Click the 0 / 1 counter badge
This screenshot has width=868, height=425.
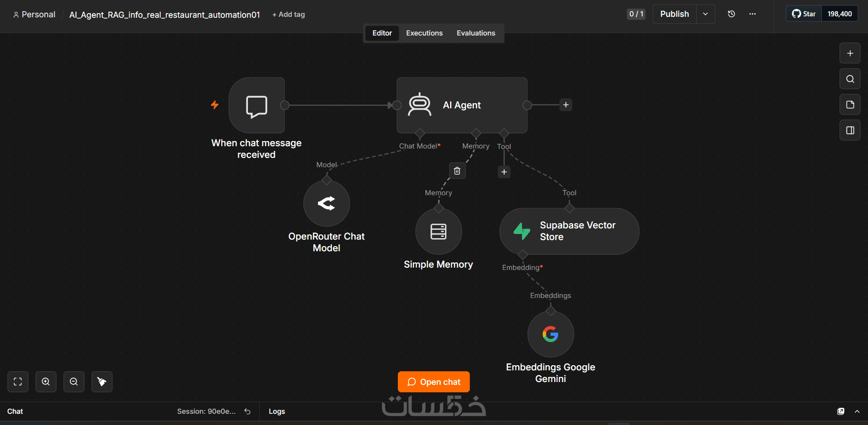tap(636, 14)
